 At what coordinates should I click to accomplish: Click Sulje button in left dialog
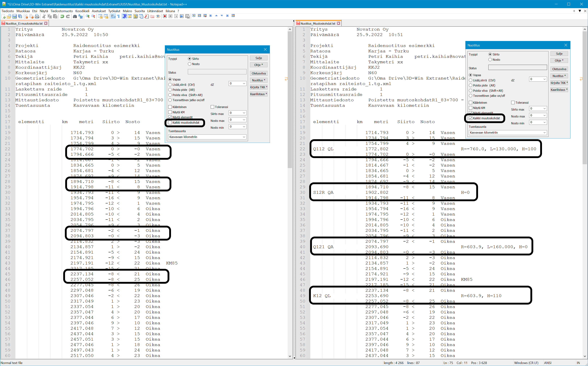pyautogui.click(x=258, y=58)
